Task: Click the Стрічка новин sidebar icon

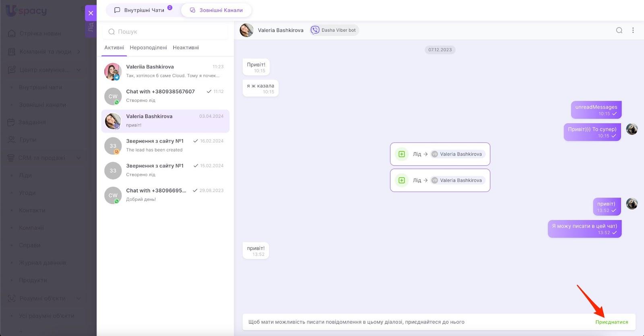Action: [x=12, y=33]
